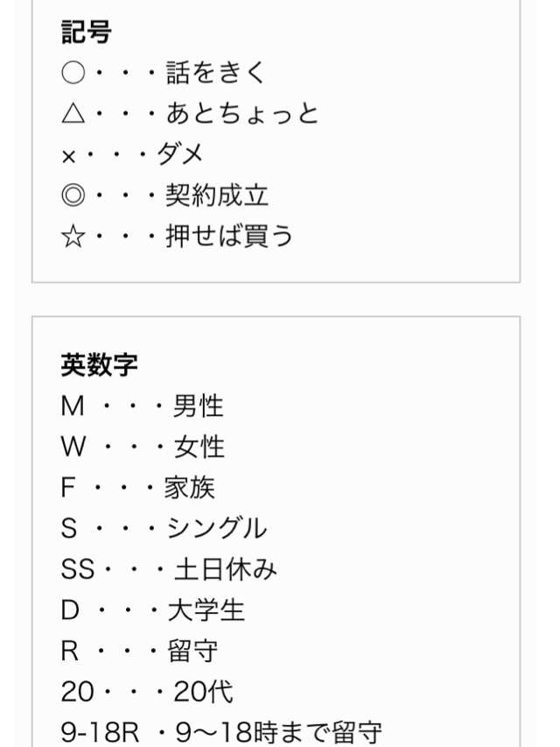Select the text 押せば買う
Screen dimensions: 560x747
pyautogui.click(x=229, y=236)
